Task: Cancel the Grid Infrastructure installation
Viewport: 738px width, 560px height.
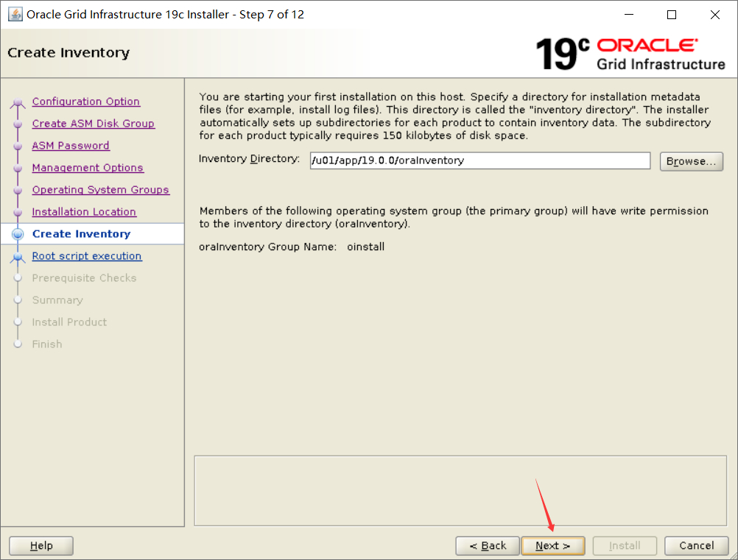Action: [696, 546]
